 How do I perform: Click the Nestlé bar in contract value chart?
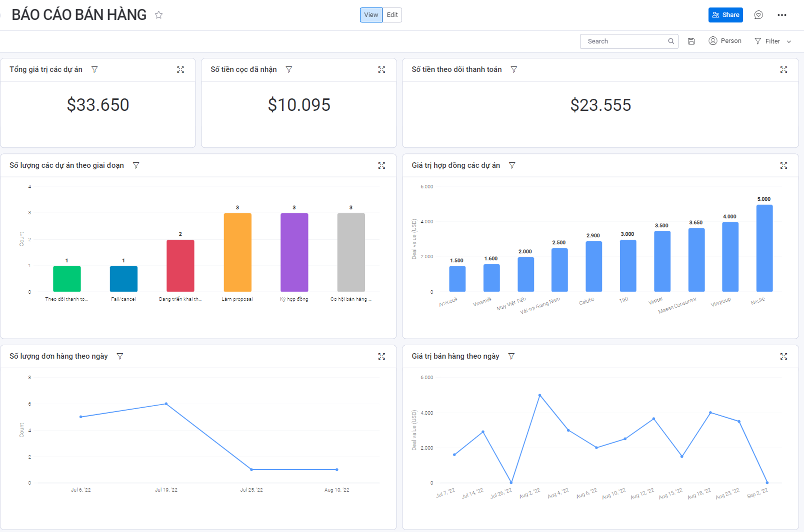(x=764, y=248)
